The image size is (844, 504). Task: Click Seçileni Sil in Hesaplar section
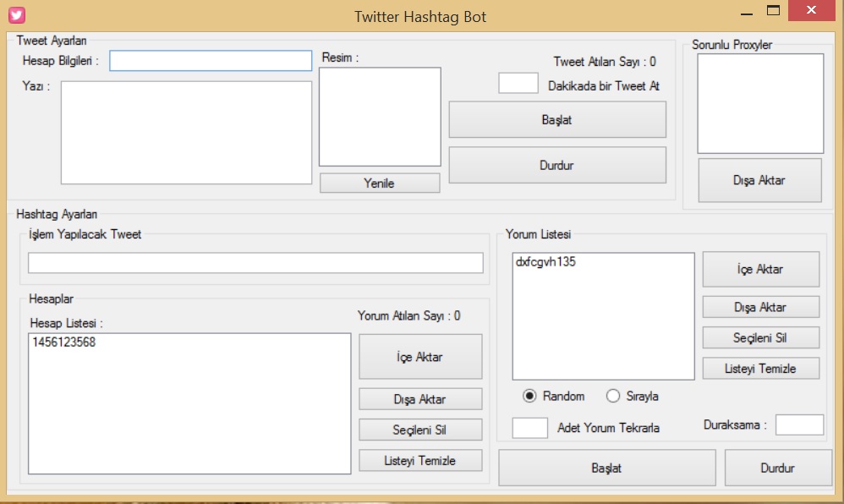point(420,430)
